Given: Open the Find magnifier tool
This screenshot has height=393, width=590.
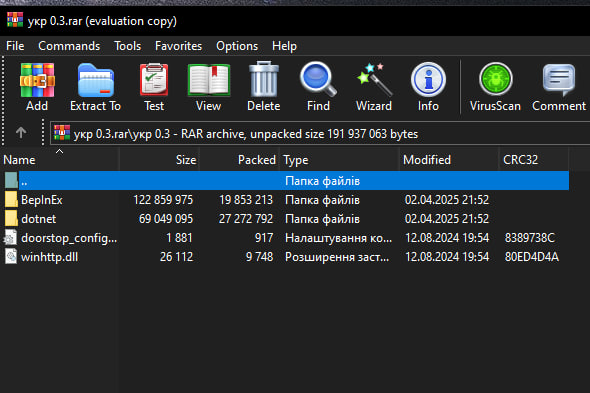Looking at the screenshot, I should tap(318, 79).
